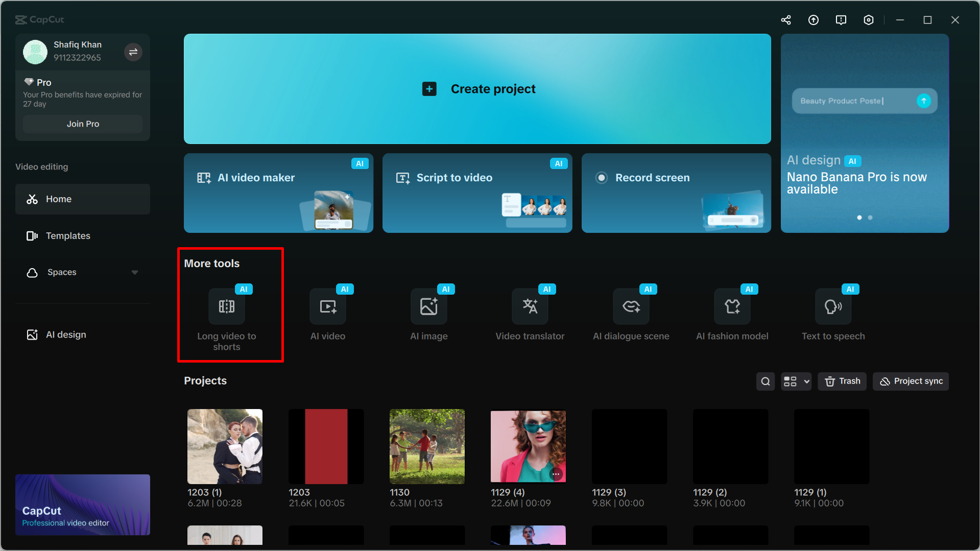
Task: Click the CapCut logo in top left
Action: (x=40, y=19)
